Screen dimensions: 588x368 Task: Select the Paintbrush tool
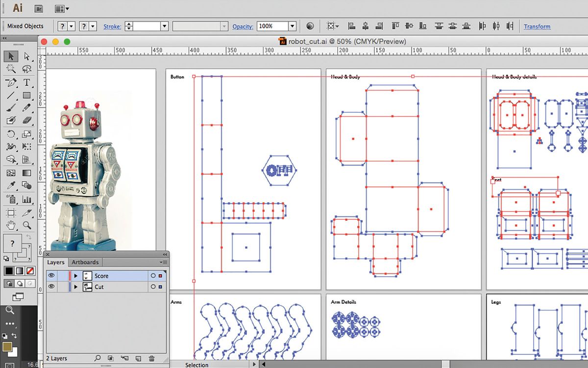(11, 108)
